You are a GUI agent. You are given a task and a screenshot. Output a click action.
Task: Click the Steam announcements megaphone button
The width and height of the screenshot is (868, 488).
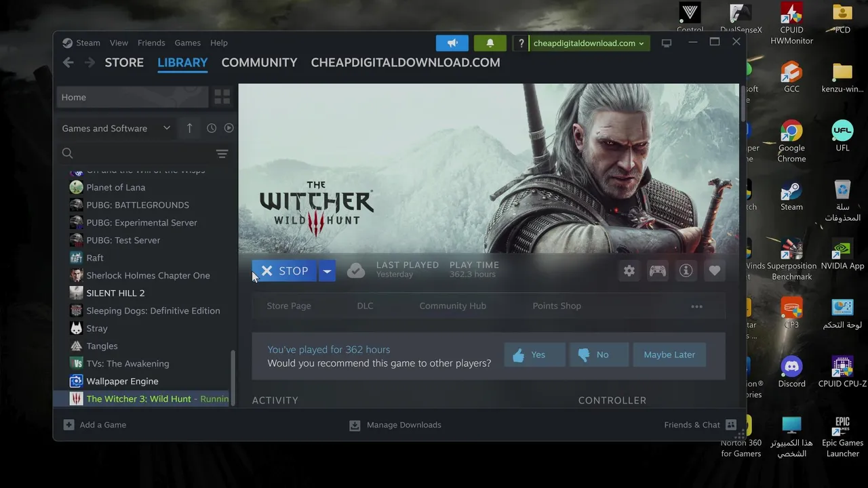452,43
